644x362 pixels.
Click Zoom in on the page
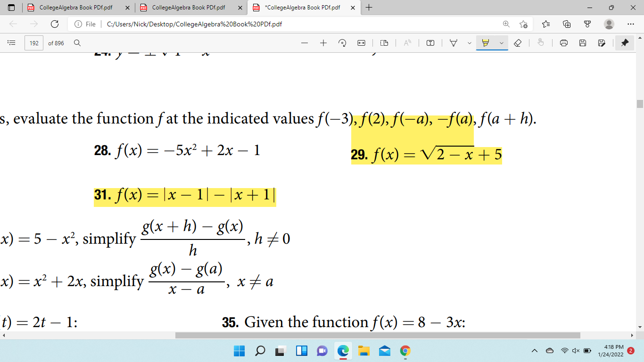point(323,42)
